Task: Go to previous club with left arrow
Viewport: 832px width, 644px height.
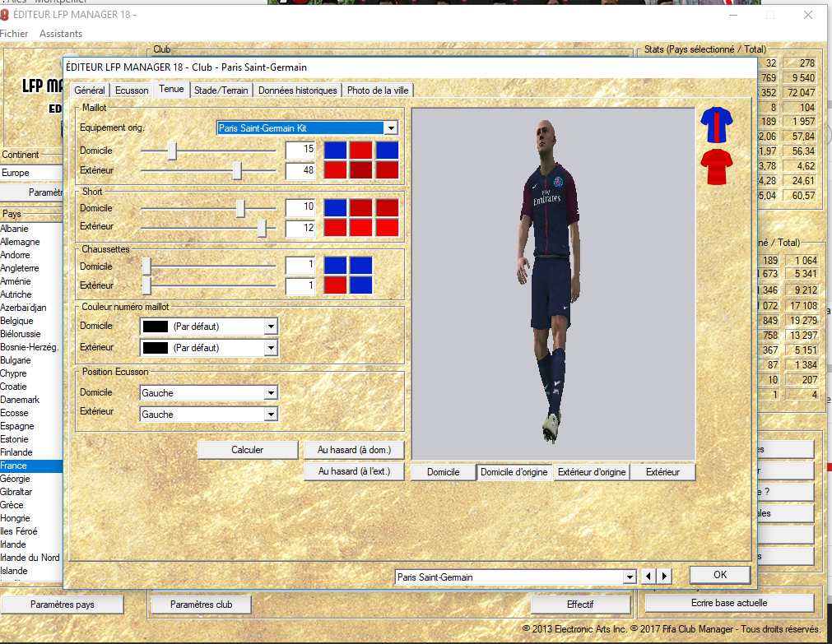Action: [x=648, y=576]
